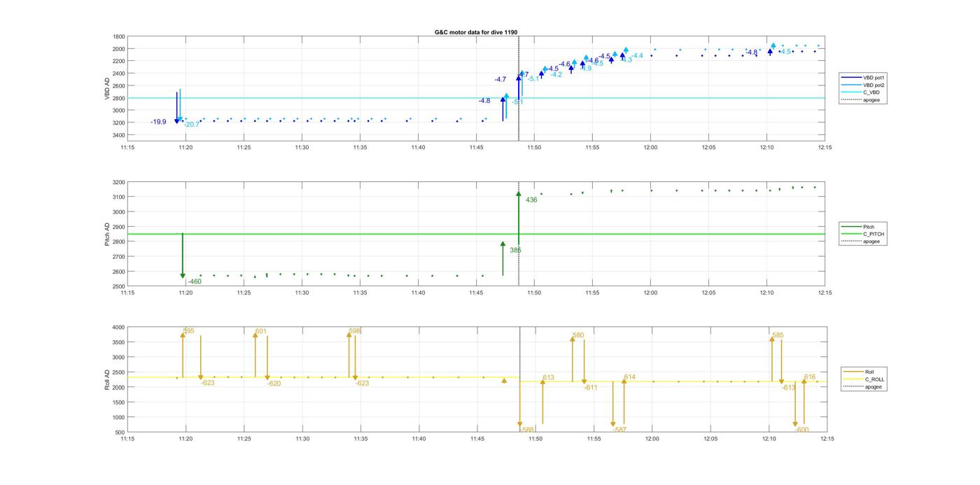Click the '613' roll data label

click(x=548, y=378)
